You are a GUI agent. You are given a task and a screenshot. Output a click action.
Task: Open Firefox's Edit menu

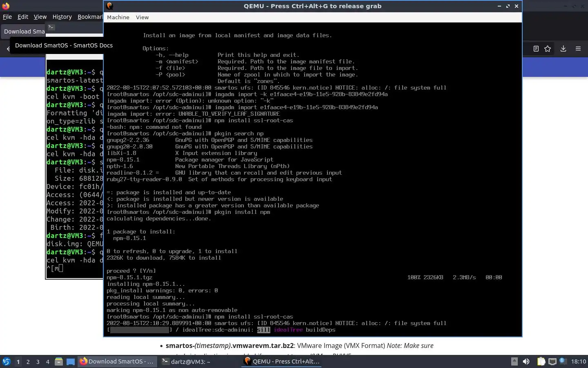coord(23,17)
